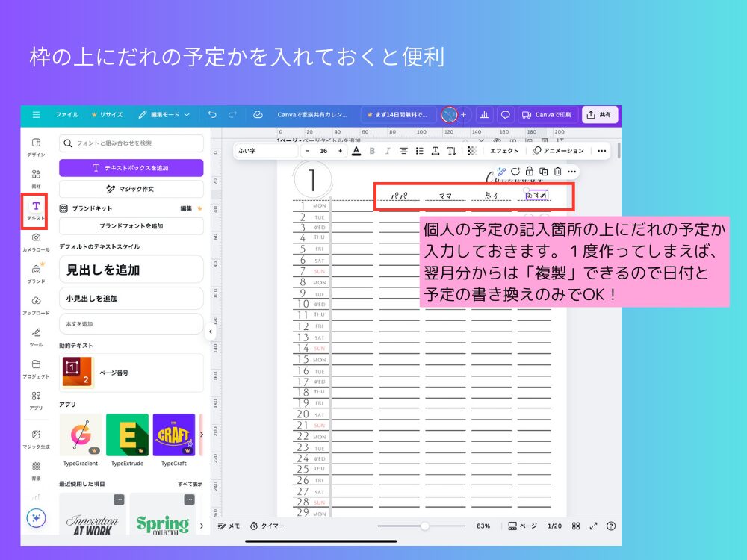Click the 見出しを追加 text style
The width and height of the screenshot is (747, 560).
tap(131, 269)
